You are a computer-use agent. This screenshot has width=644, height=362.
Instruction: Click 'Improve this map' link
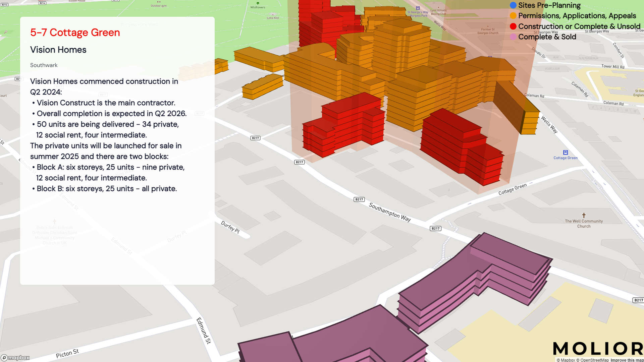pyautogui.click(x=627, y=360)
